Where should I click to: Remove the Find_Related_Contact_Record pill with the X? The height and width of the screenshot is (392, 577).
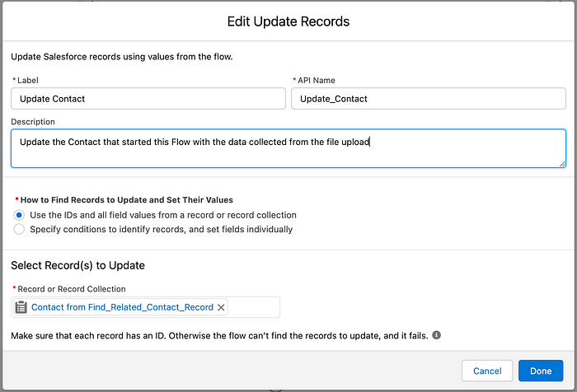coord(221,307)
